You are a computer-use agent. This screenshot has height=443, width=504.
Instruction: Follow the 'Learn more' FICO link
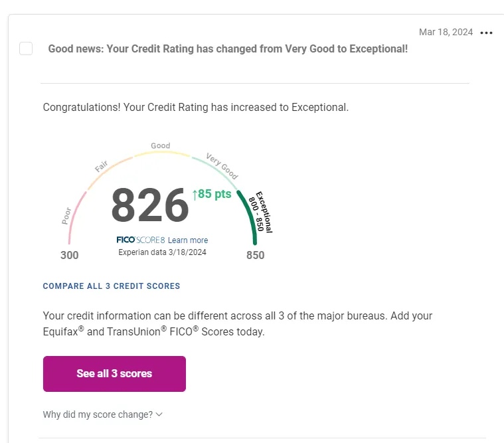188,240
